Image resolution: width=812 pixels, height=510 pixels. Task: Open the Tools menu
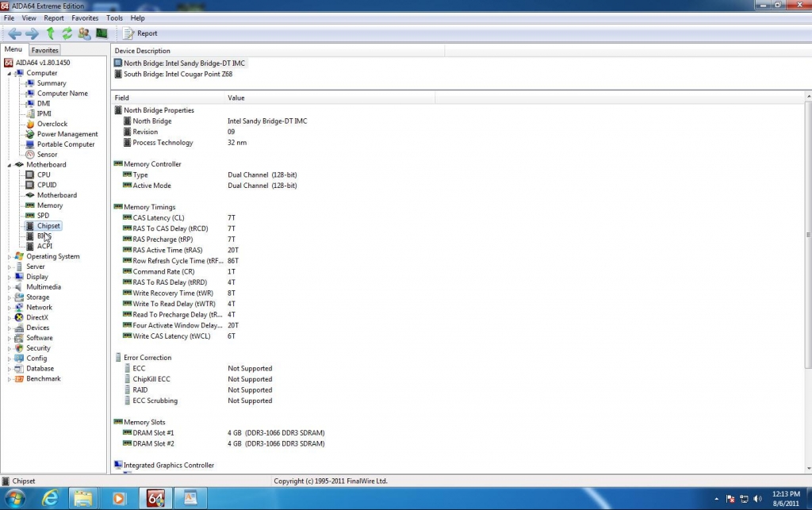tap(114, 17)
